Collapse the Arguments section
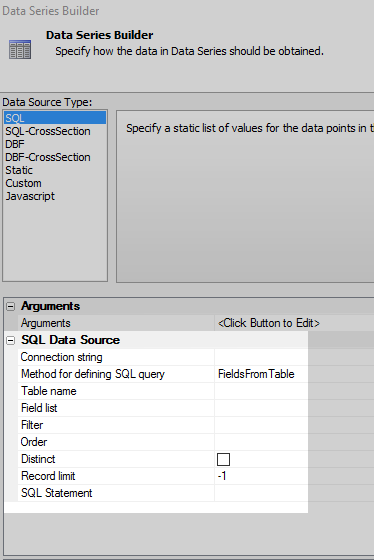 pyautogui.click(x=11, y=306)
